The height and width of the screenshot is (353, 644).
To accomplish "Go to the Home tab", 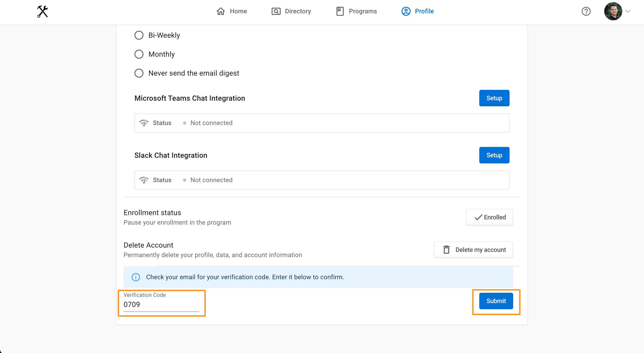I will [231, 11].
